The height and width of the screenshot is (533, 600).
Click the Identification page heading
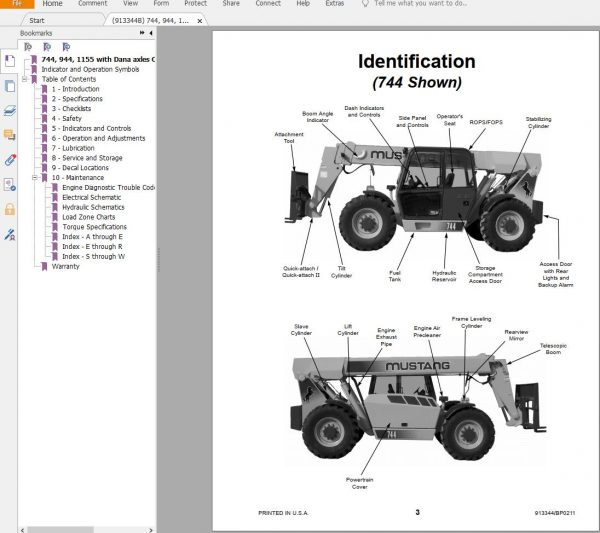click(x=417, y=61)
